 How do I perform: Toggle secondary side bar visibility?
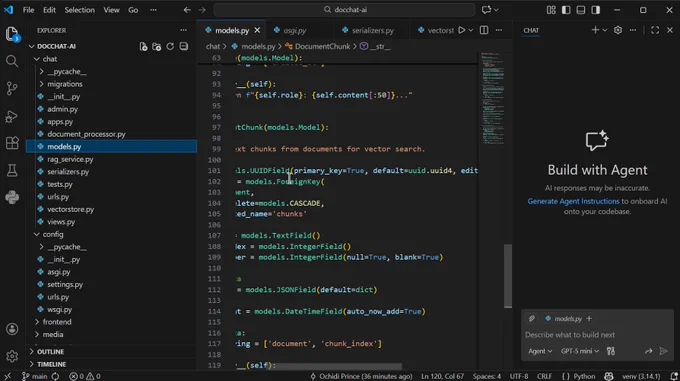point(595,10)
